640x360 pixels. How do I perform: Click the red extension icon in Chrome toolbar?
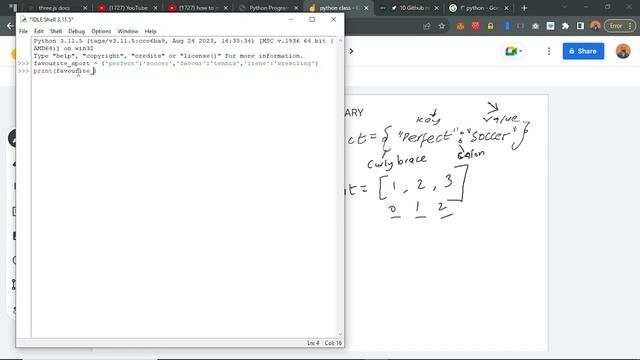click(x=476, y=26)
